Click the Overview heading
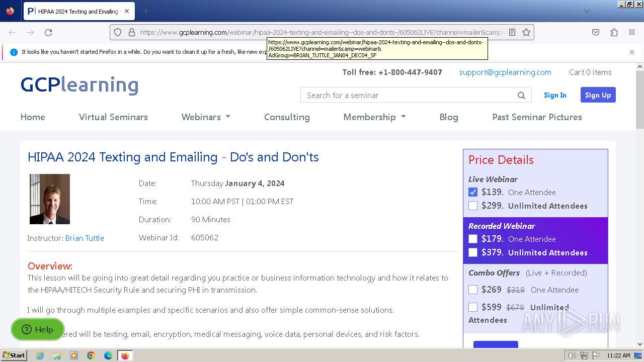The height and width of the screenshot is (362, 644). coord(50,266)
